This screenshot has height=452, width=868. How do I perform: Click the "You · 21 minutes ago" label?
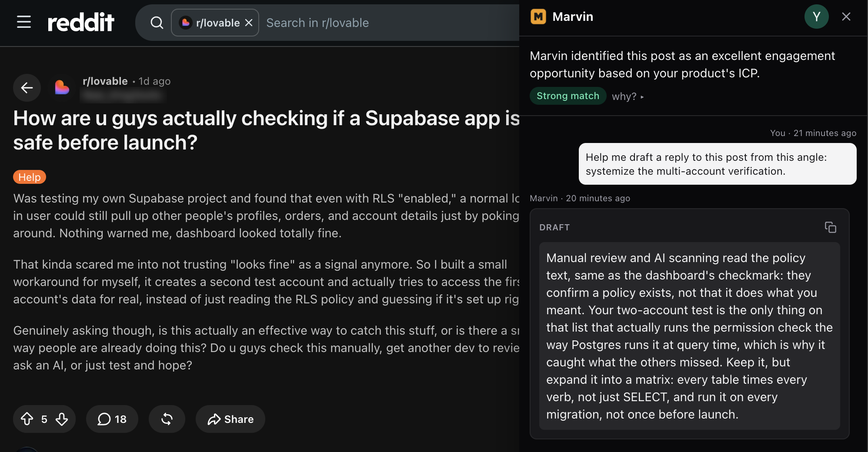813,133
